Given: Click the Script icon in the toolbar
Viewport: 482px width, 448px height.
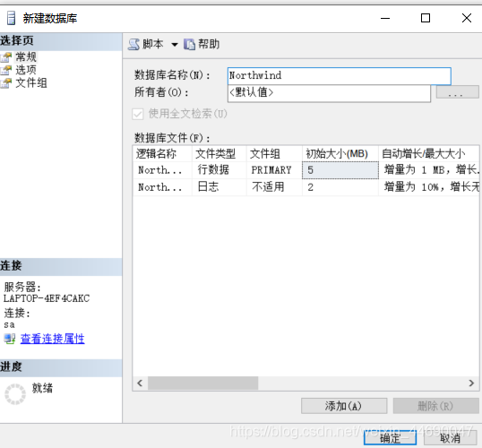Looking at the screenshot, I should pyautogui.click(x=133, y=45).
